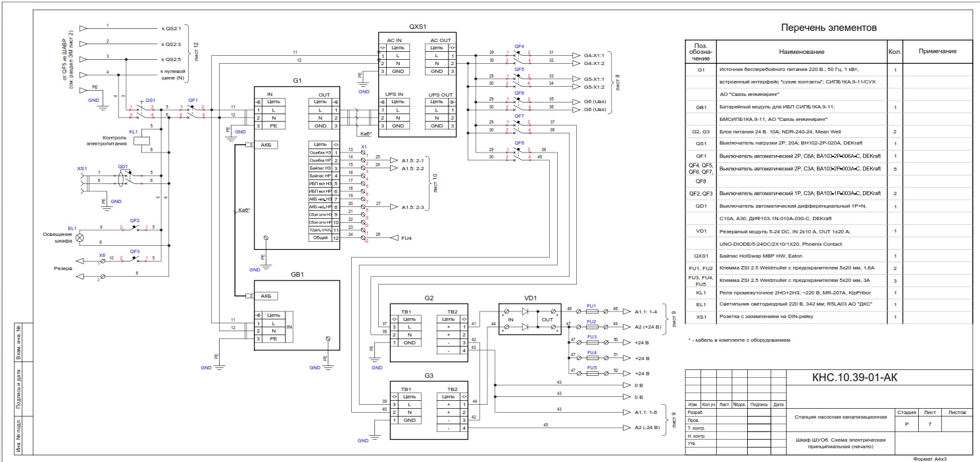Image resolution: width=980 pixels, height=462 pixels.
Task: Click the 'G4-X1:1' output label
Action: point(593,55)
